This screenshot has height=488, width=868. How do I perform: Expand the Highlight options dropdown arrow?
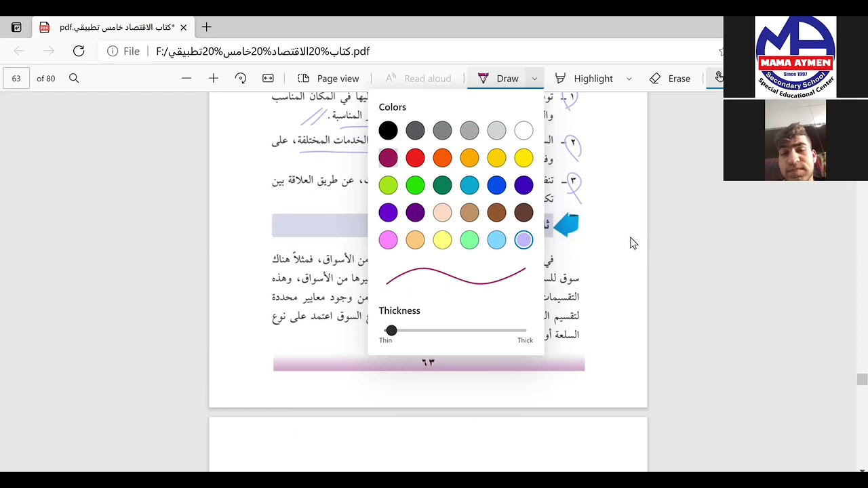(x=629, y=79)
